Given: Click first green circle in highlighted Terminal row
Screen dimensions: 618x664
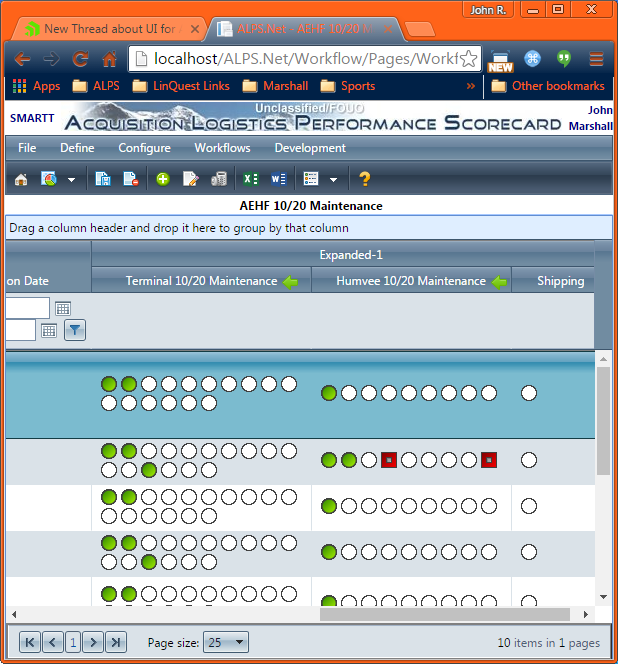Looking at the screenshot, I should [x=109, y=384].
